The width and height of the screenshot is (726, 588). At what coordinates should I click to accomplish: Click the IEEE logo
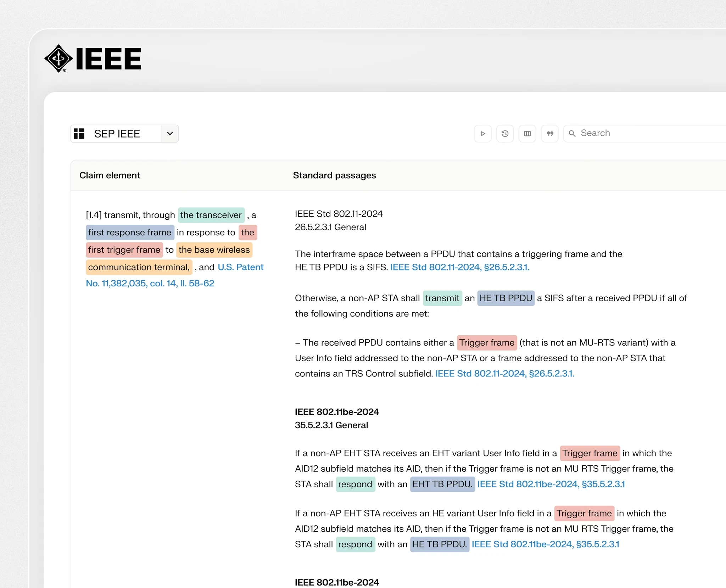tap(93, 58)
